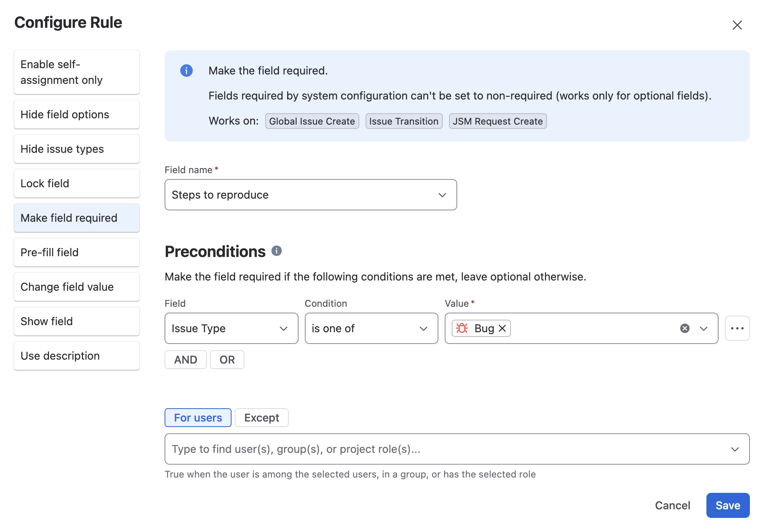Close the Configure Rule dialog
This screenshot has width=764, height=532.
pyautogui.click(x=737, y=25)
